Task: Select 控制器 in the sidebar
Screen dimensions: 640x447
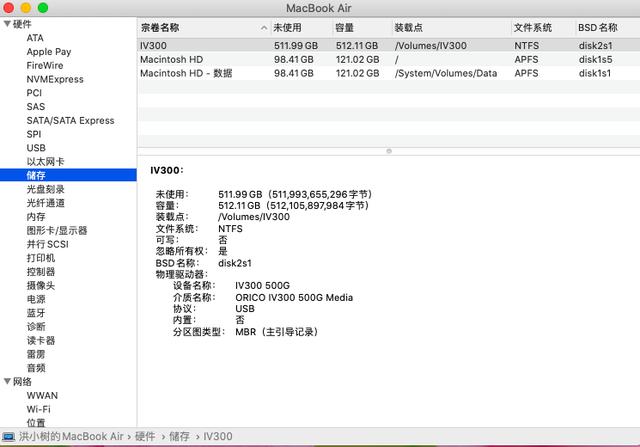Action: 41,272
